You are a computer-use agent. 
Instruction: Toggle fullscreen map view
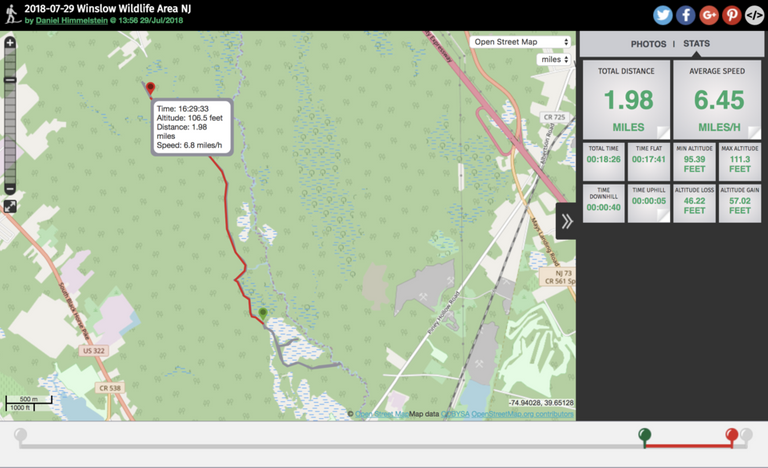10,206
